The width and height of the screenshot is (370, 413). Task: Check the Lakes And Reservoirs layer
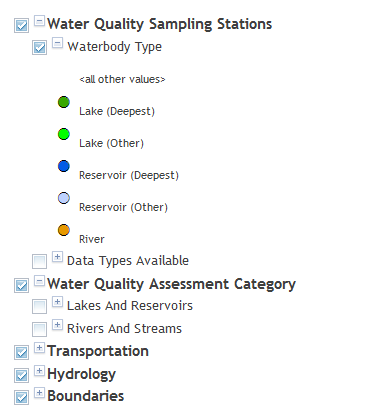39,306
